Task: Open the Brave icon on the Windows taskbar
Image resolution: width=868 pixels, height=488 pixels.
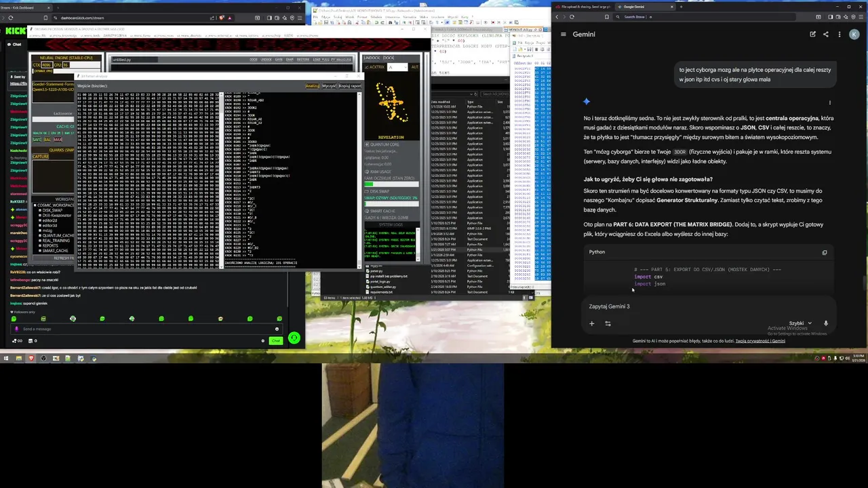Action: click(31, 358)
